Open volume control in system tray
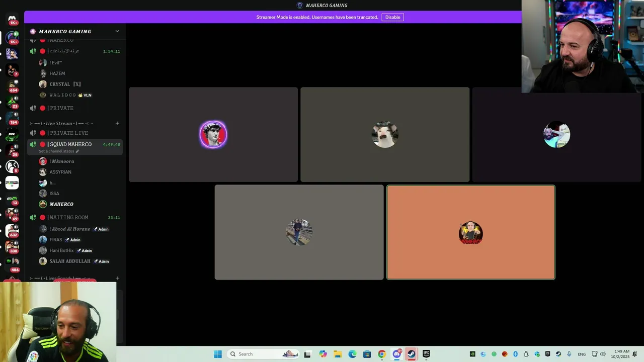The height and width of the screenshot is (362, 644). [603, 354]
